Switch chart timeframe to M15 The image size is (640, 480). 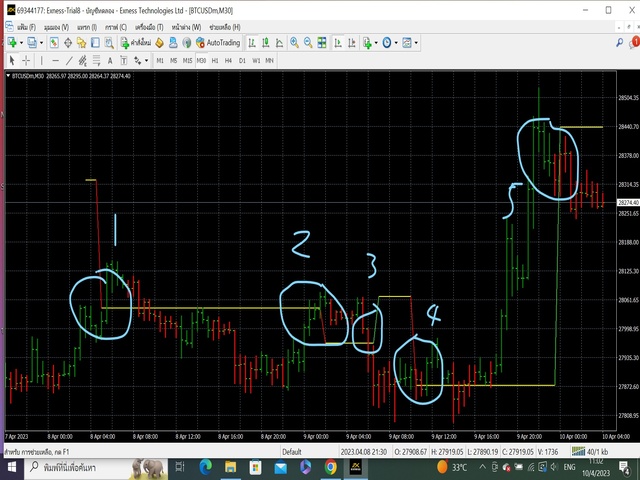click(x=187, y=60)
